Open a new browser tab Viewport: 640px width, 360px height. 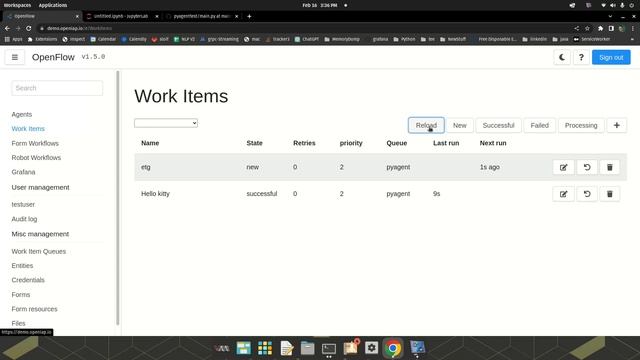[x=249, y=16]
